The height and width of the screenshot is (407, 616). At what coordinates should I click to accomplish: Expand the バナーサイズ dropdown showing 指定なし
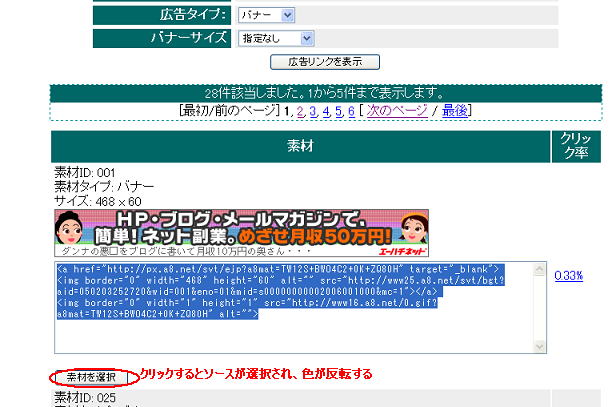274,39
